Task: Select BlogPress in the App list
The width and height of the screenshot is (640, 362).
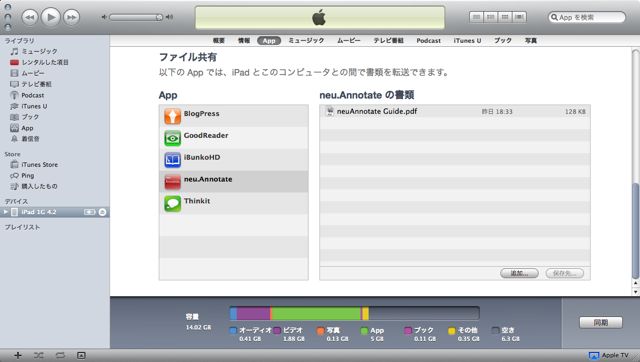Action: coord(233,116)
